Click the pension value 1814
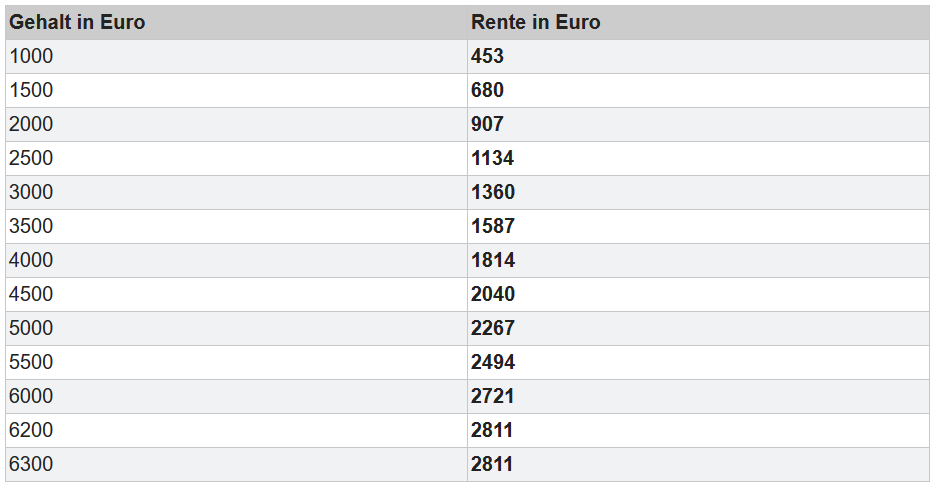Image resolution: width=932 pixels, height=482 pixels. 493,260
